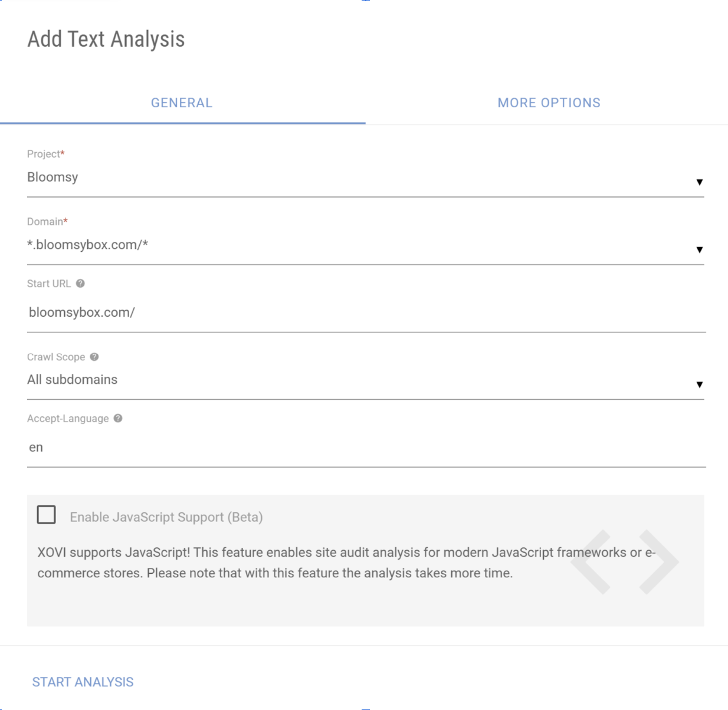Click the help icon next to Start URL
728x710 pixels.
click(80, 284)
